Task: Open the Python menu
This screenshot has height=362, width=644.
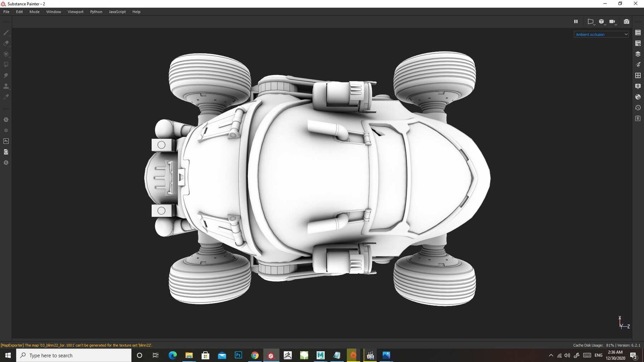Action: (96, 11)
